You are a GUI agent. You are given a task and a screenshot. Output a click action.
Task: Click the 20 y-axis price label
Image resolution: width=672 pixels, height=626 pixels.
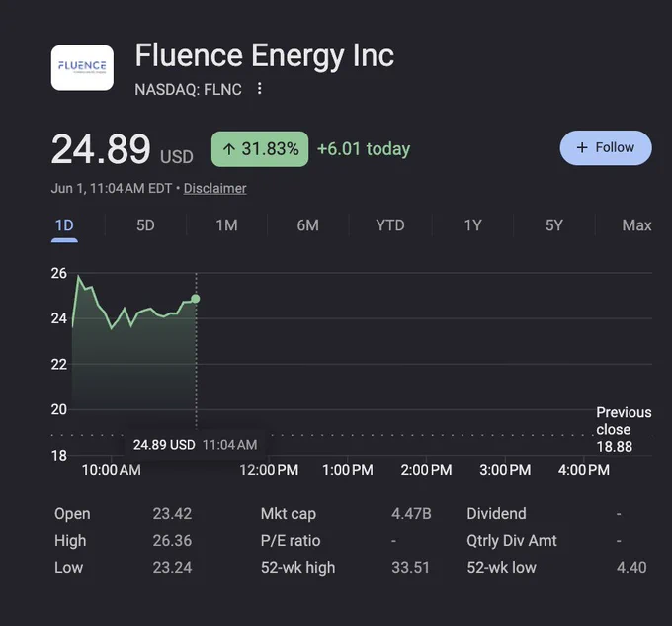coord(59,409)
